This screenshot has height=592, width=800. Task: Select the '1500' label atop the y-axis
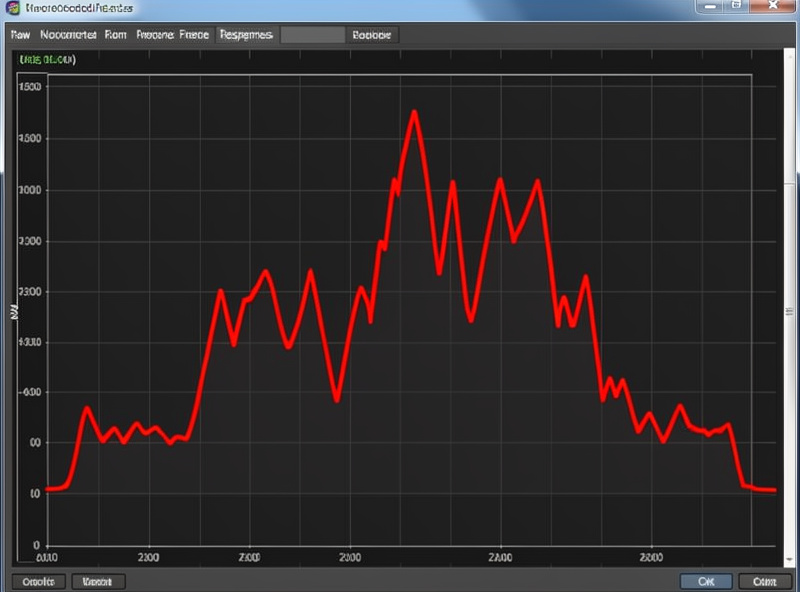pyautogui.click(x=30, y=87)
